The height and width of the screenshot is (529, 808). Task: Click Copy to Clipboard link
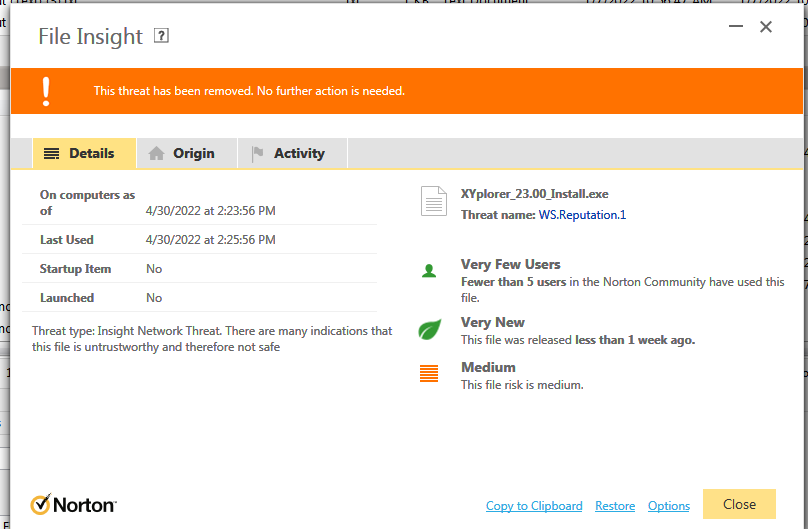tap(534, 506)
